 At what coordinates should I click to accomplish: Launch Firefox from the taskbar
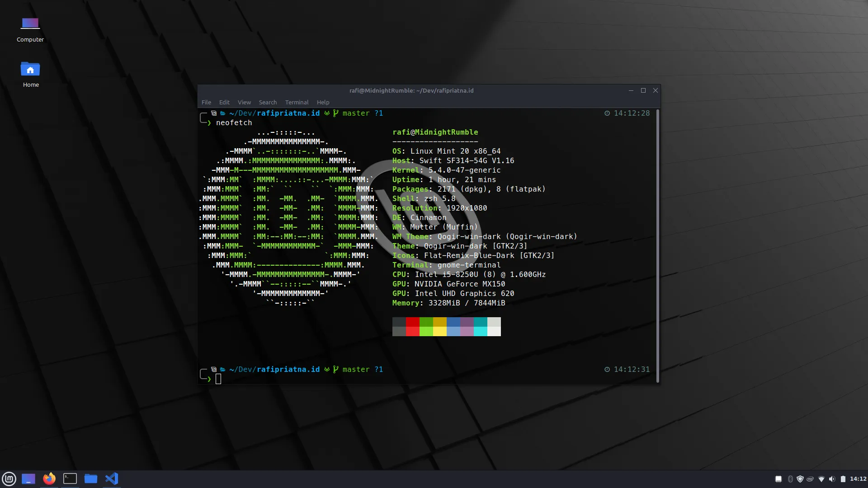point(49,479)
